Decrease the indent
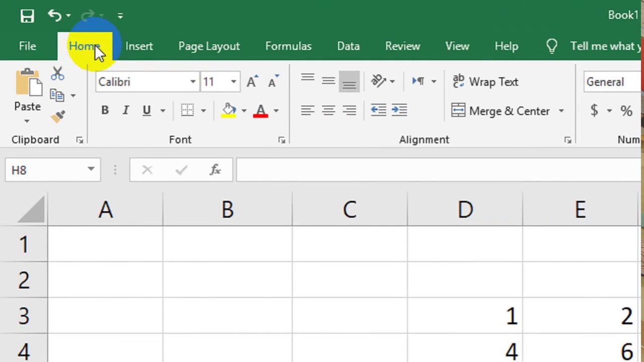 pyautogui.click(x=378, y=110)
